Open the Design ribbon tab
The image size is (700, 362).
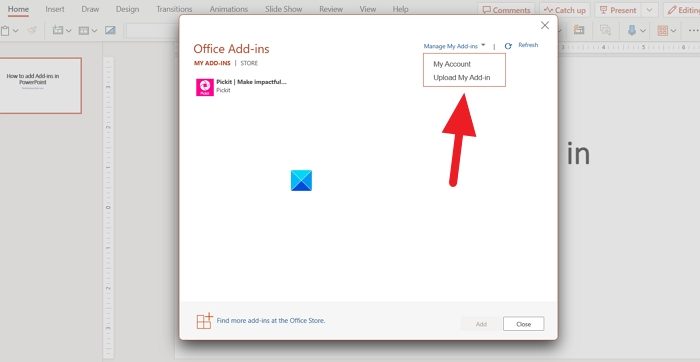pos(127,9)
